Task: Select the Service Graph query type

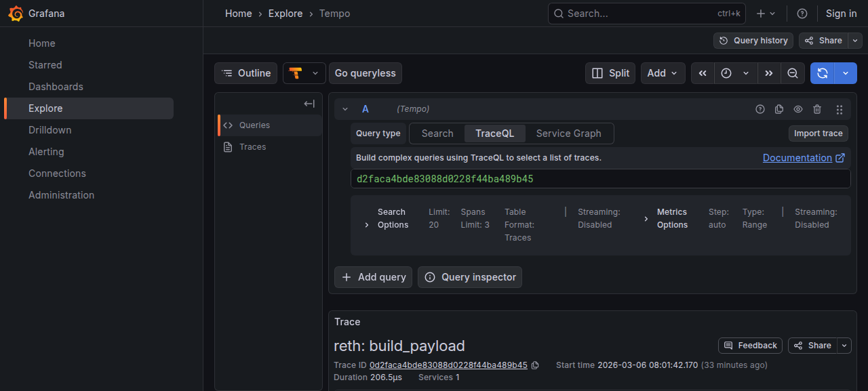Action: tap(568, 133)
